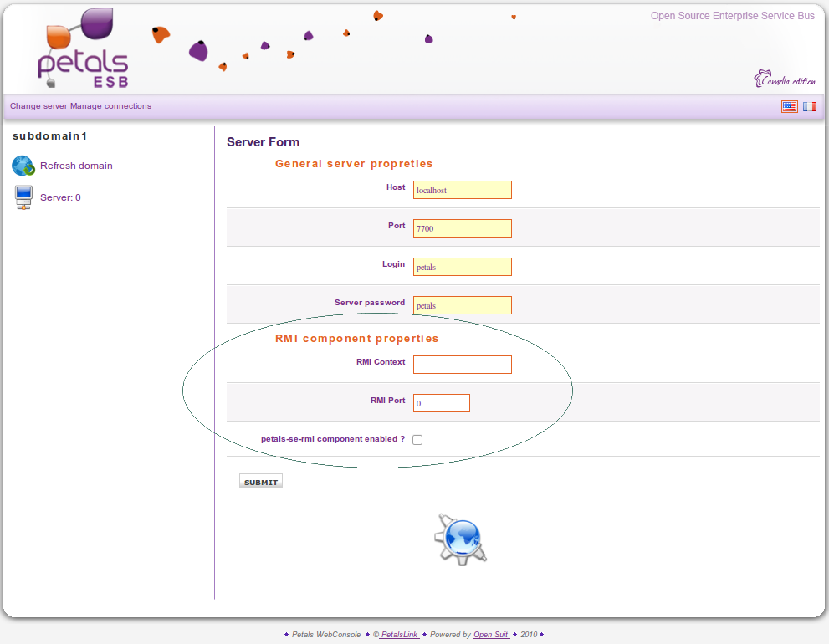Image resolution: width=829 pixels, height=644 pixels.
Task: Open Manage connections menu item
Action: point(110,106)
